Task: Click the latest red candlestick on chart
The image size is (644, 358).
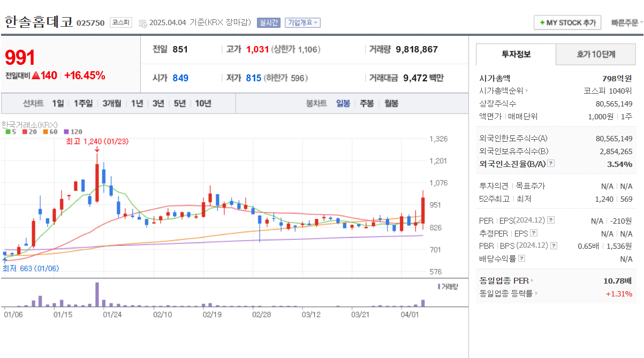Action: (x=423, y=210)
